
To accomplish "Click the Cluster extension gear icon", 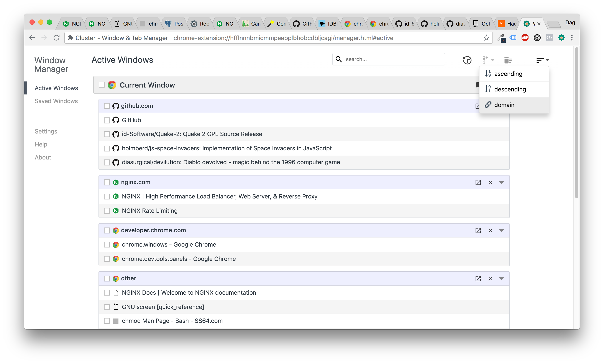I will (561, 38).
